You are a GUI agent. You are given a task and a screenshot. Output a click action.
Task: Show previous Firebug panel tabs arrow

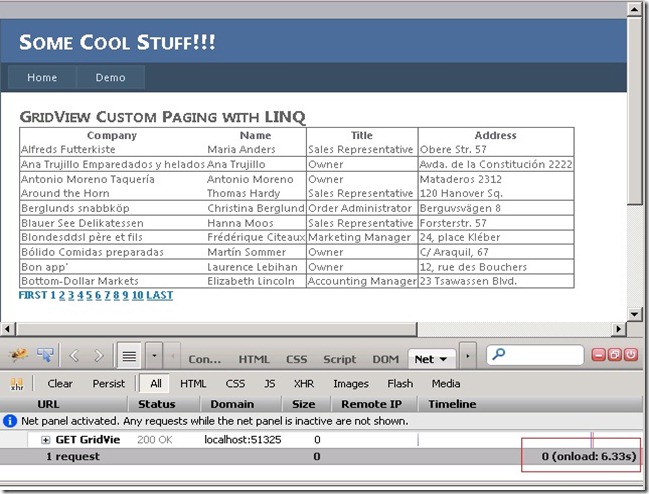pyautogui.click(x=173, y=355)
